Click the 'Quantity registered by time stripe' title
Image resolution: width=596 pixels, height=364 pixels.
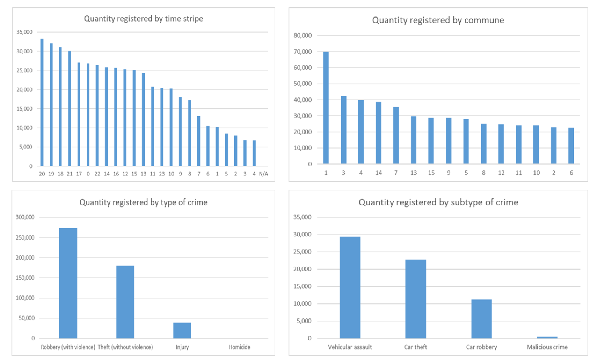click(x=143, y=19)
